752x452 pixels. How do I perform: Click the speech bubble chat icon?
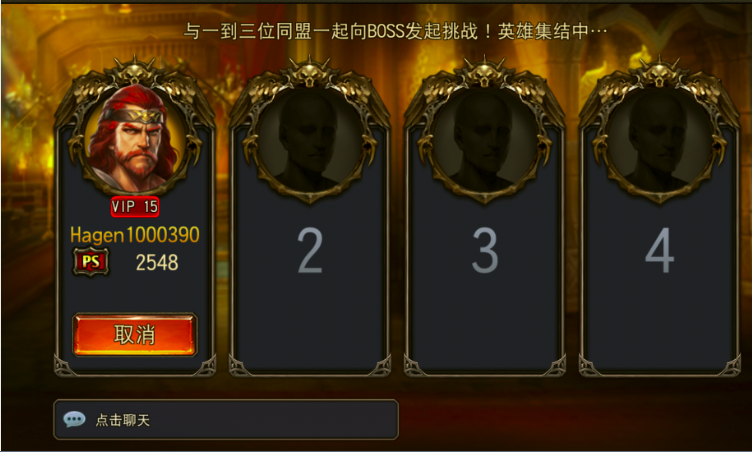click(x=74, y=419)
